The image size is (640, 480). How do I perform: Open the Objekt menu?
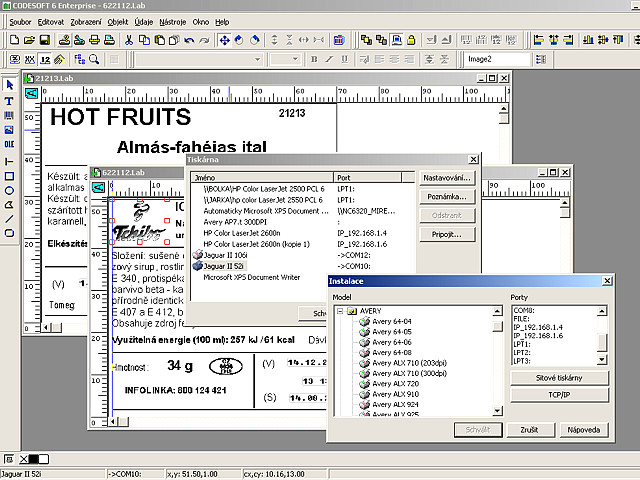coord(118,22)
